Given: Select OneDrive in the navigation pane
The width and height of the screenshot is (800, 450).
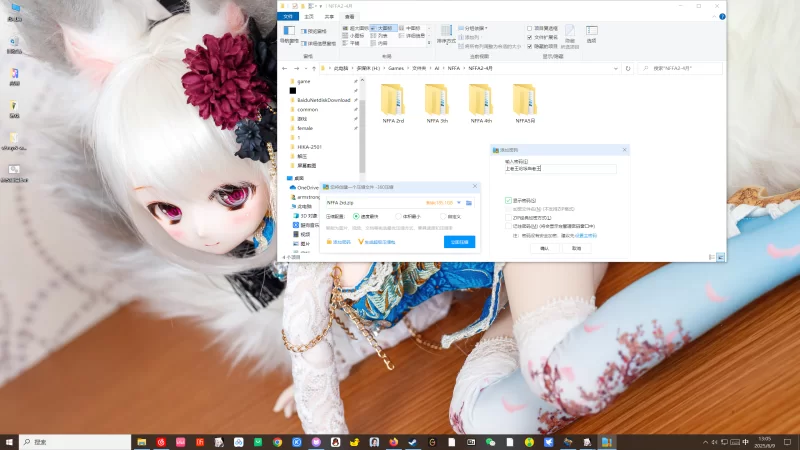Looking at the screenshot, I should (x=306, y=187).
